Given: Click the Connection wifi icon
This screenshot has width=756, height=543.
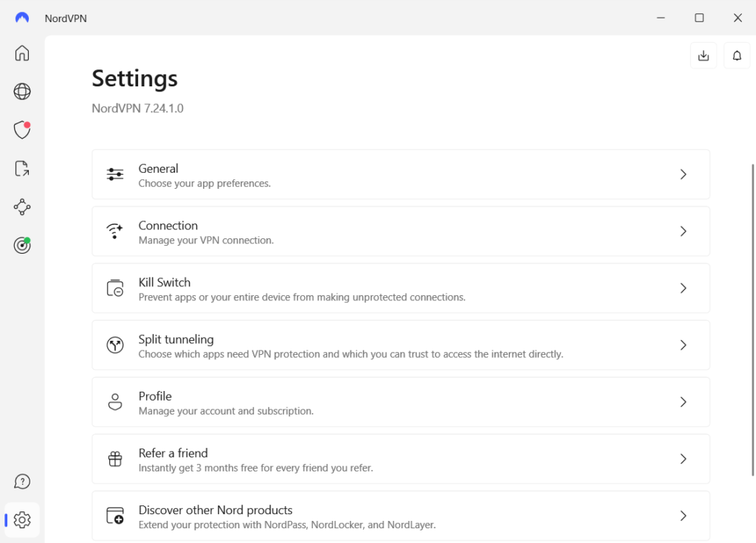Looking at the screenshot, I should point(114,231).
